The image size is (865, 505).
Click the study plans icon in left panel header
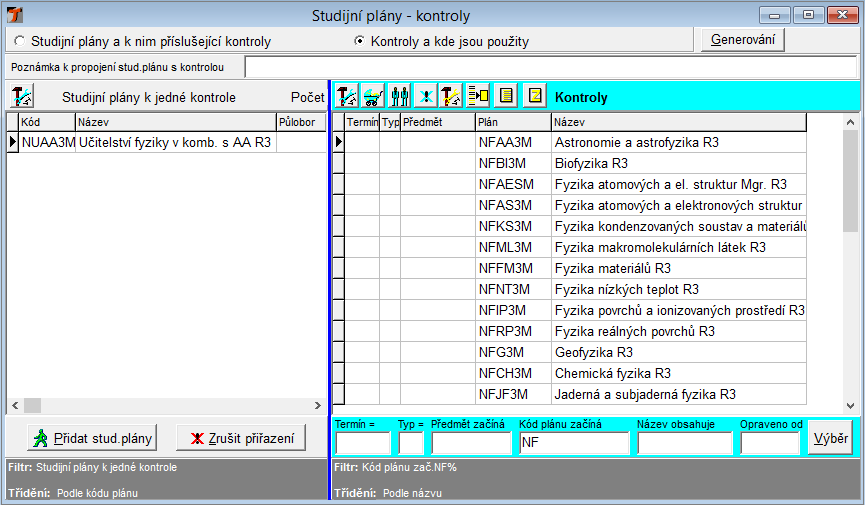pos(22,97)
